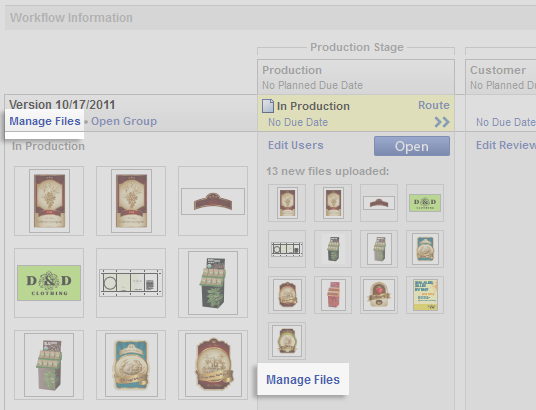
Task: Select the first large wine label thumbnail
Action: (x=49, y=201)
